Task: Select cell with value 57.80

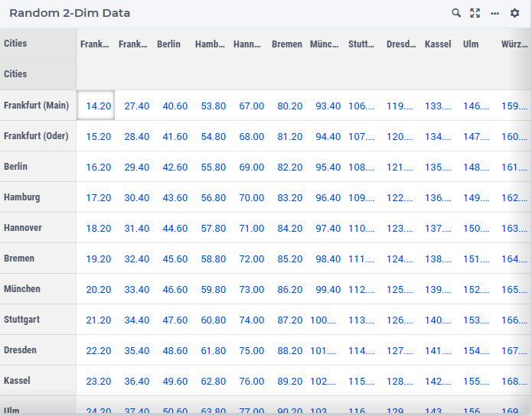Action: [x=211, y=228]
